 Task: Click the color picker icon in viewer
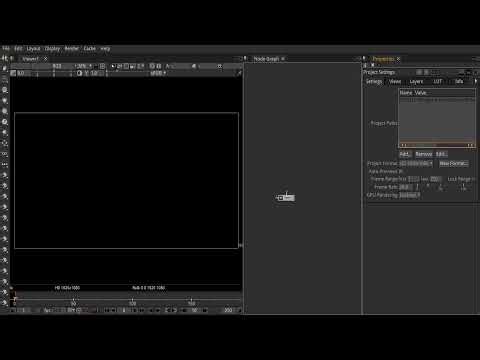tap(239, 73)
